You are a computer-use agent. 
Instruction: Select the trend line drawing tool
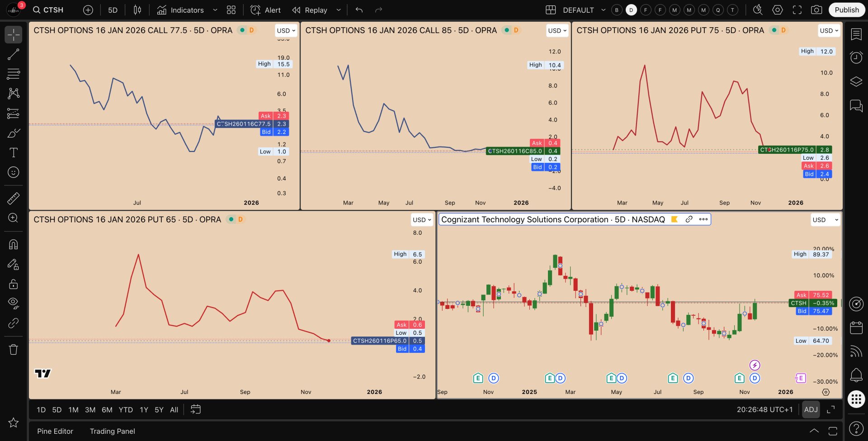[14, 54]
